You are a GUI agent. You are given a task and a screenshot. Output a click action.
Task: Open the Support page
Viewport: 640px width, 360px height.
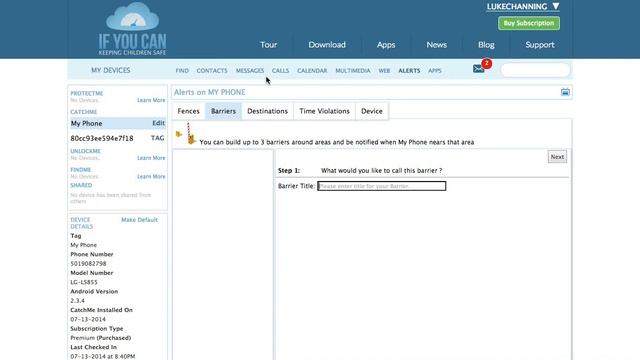[540, 45]
